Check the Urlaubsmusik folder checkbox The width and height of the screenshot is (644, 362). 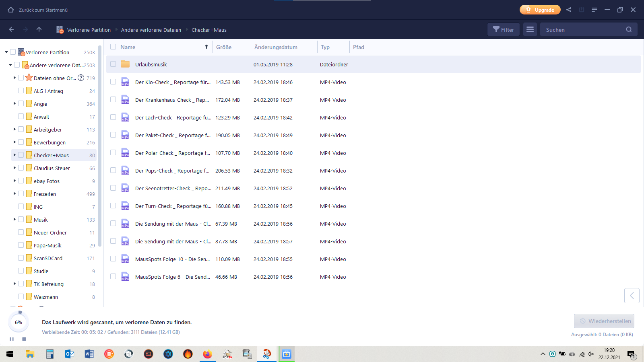[113, 64]
